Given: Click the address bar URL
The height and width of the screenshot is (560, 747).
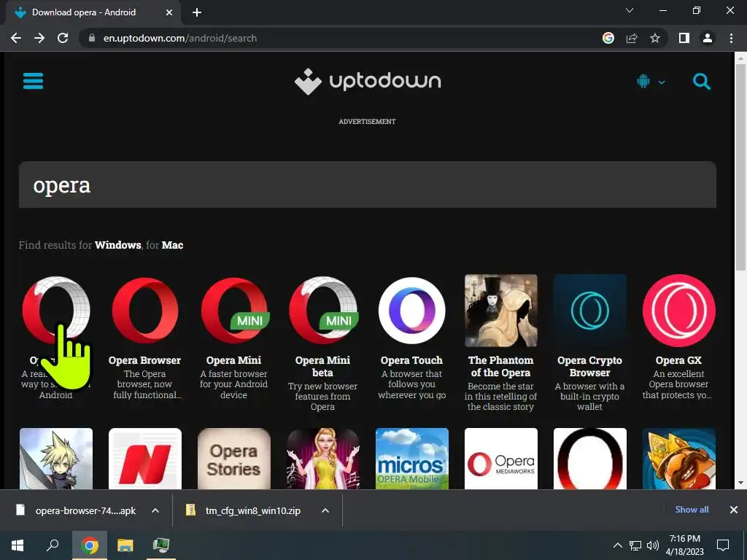Looking at the screenshot, I should [180, 38].
